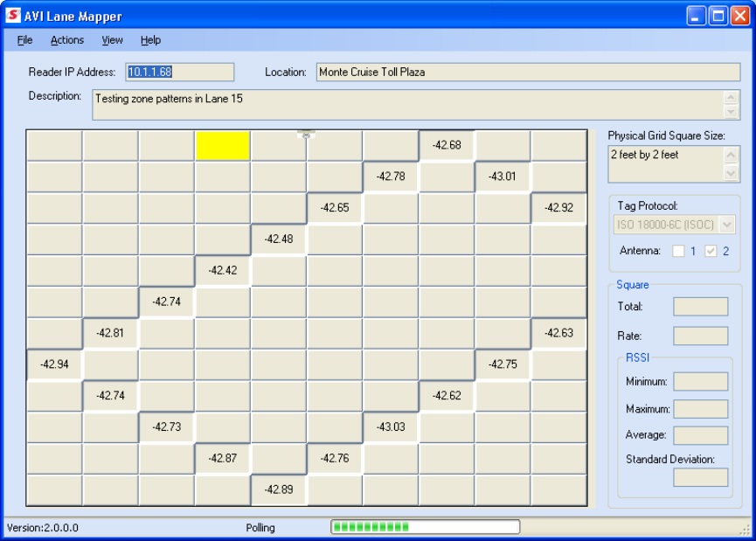756x541 pixels.
Task: Toggle Antenna 1 checkbox
Action: point(678,251)
